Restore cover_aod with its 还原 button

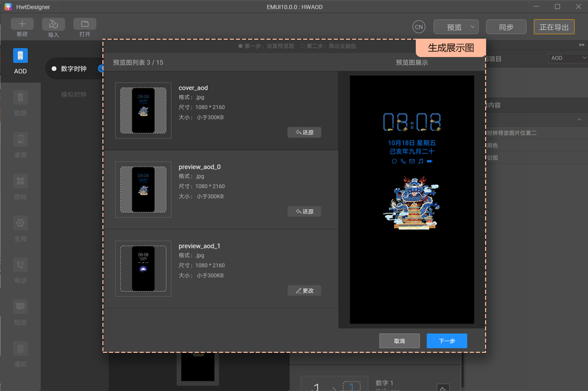[x=304, y=132]
